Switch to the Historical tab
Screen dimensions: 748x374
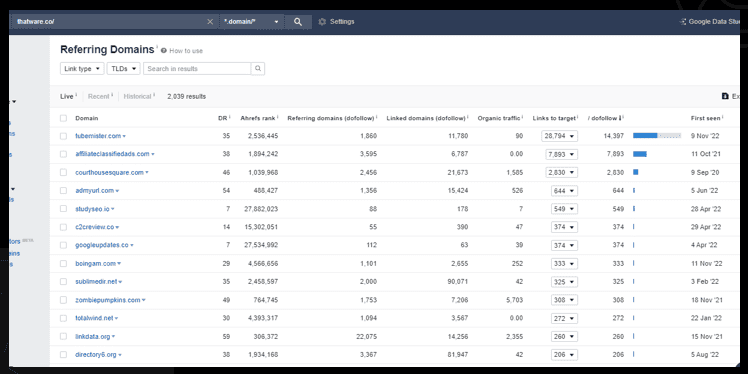137,96
